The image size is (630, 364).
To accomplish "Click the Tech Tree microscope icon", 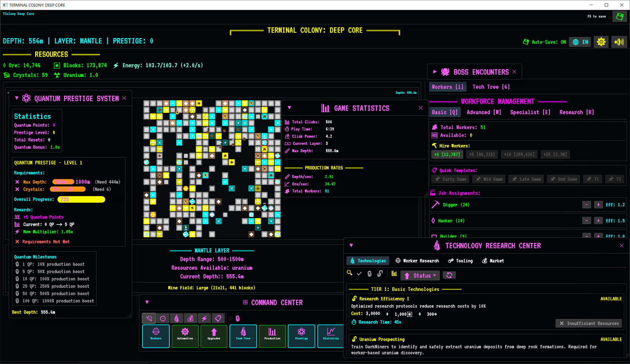I will pos(243,336).
